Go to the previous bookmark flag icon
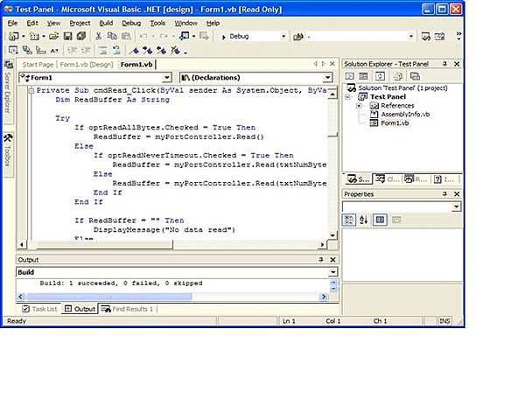Image resolution: width=525 pixels, height=420 pixels. [161, 51]
